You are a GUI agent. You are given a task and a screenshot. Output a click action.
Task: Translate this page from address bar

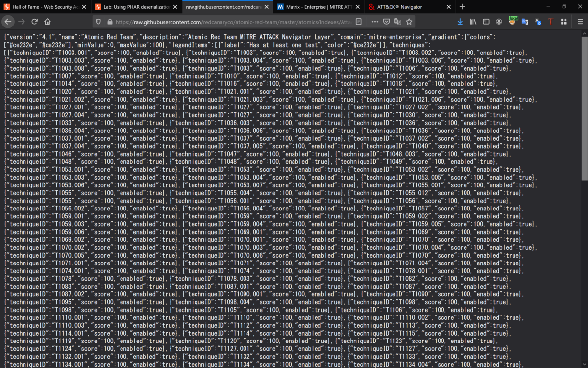tap(397, 22)
